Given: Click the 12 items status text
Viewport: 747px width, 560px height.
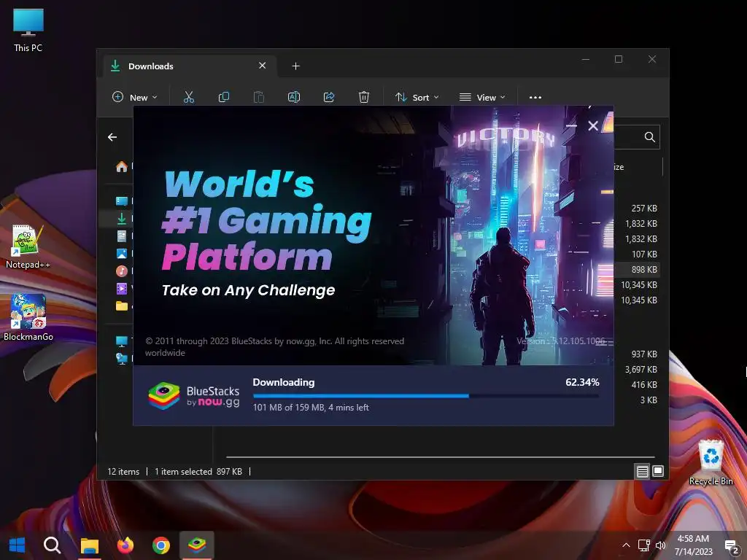Looking at the screenshot, I should (x=123, y=472).
